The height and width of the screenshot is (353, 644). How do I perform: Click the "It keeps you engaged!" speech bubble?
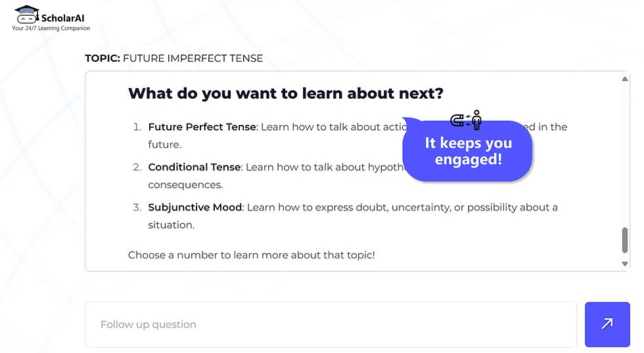click(468, 151)
